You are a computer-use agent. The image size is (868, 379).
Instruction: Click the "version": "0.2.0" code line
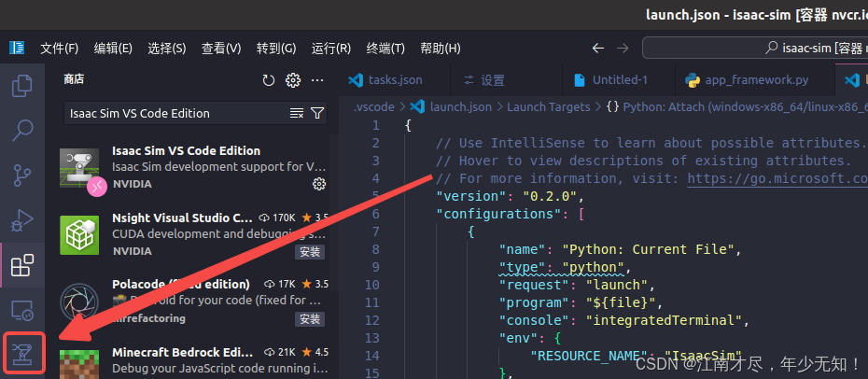511,196
